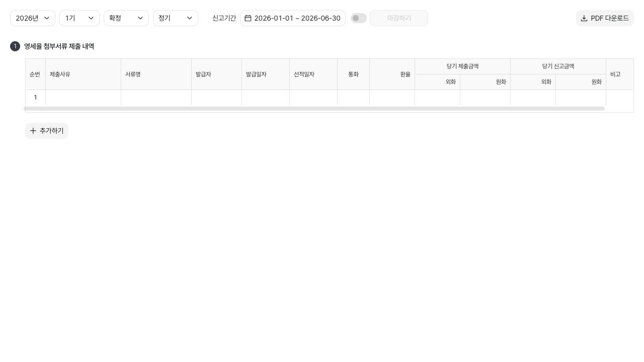Image resolution: width=644 pixels, height=362 pixels.
Task: Open the 2026년 year dropdown
Action: 33,18
